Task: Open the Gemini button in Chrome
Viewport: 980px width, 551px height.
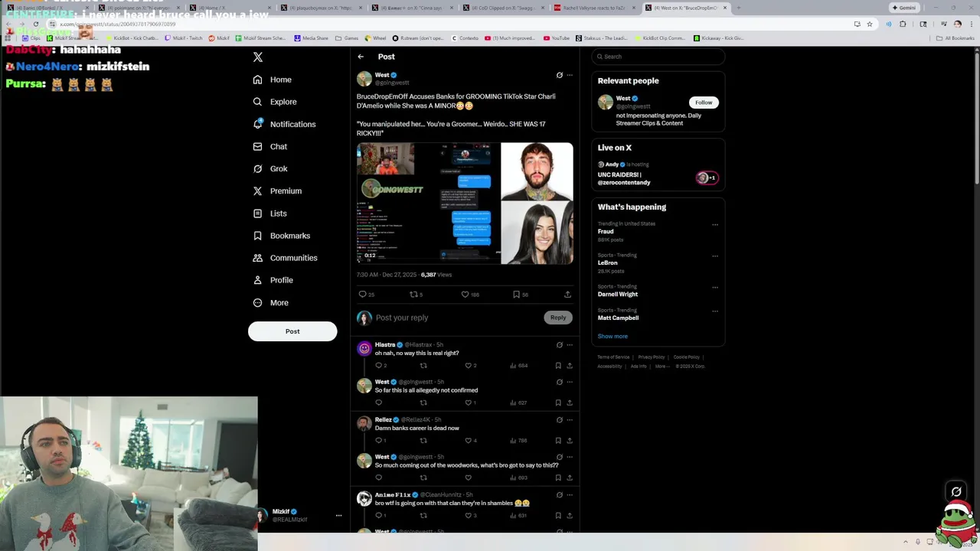Action: point(904,8)
